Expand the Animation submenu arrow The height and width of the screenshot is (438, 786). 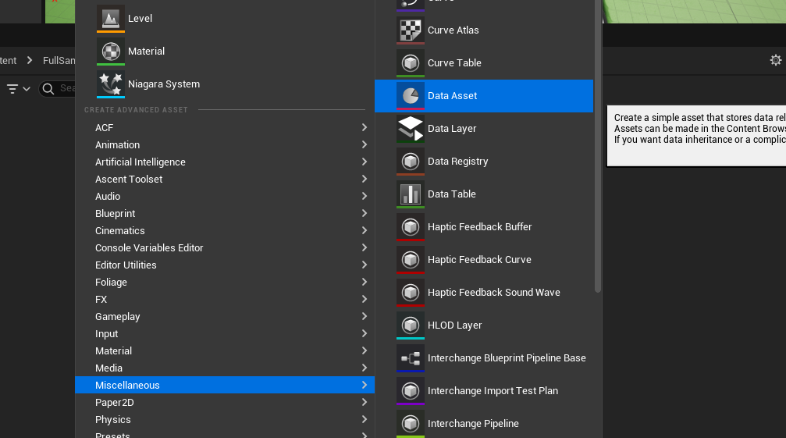(x=364, y=145)
